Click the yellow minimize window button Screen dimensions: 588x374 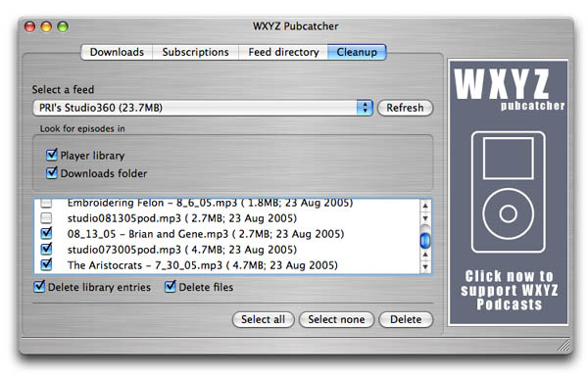pos(46,26)
